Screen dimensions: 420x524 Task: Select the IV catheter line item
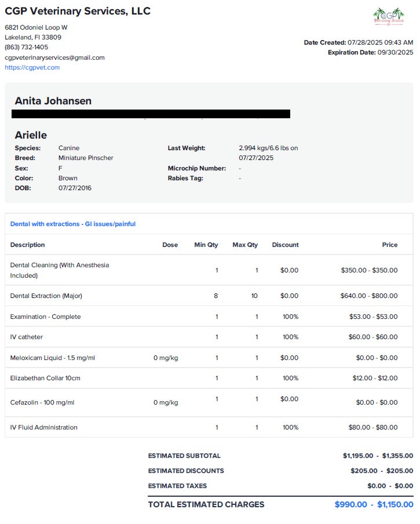point(209,337)
